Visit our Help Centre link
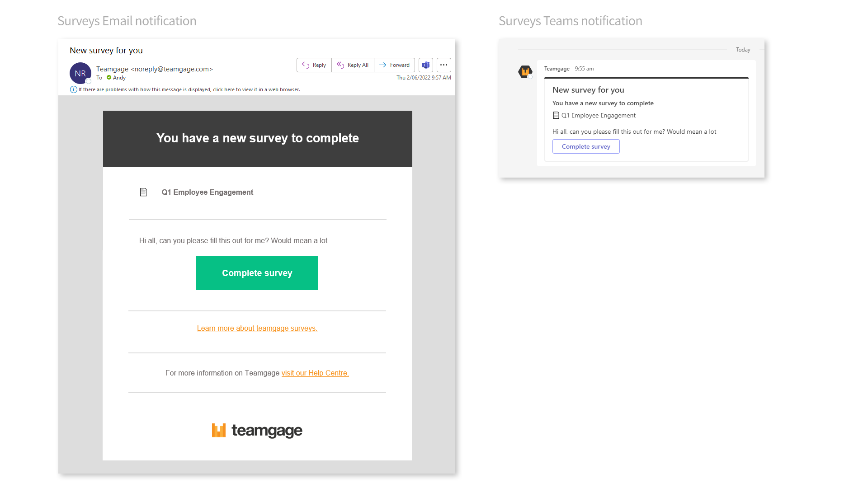The image size is (868, 488). click(x=315, y=373)
